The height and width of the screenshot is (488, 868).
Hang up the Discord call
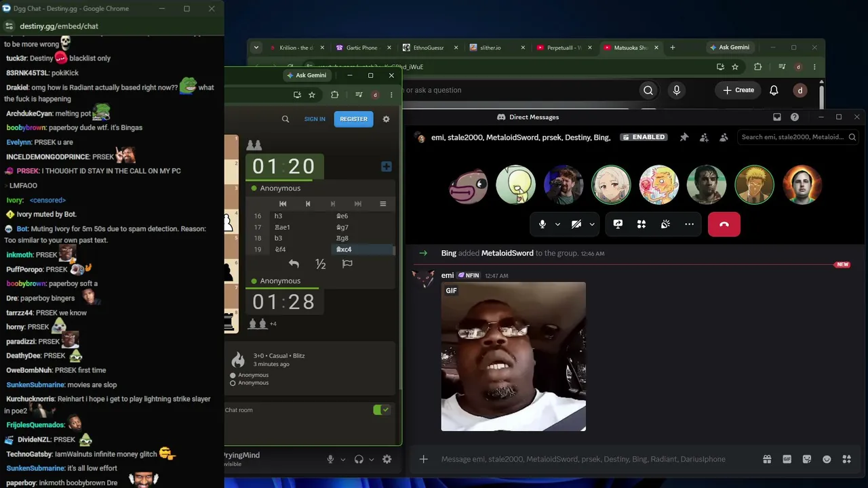724,224
